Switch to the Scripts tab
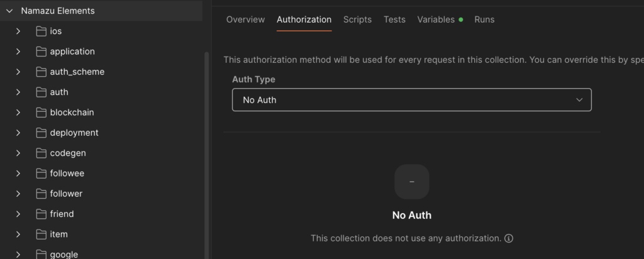The width and height of the screenshot is (644, 259). pos(357,19)
